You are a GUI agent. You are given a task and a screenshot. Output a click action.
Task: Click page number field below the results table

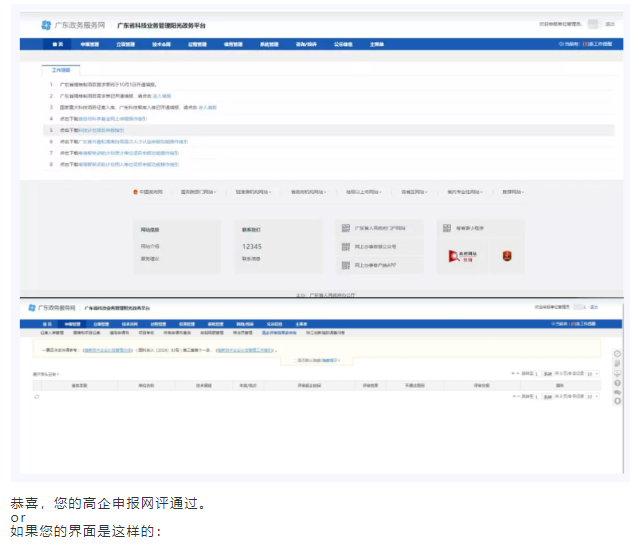click(x=537, y=396)
